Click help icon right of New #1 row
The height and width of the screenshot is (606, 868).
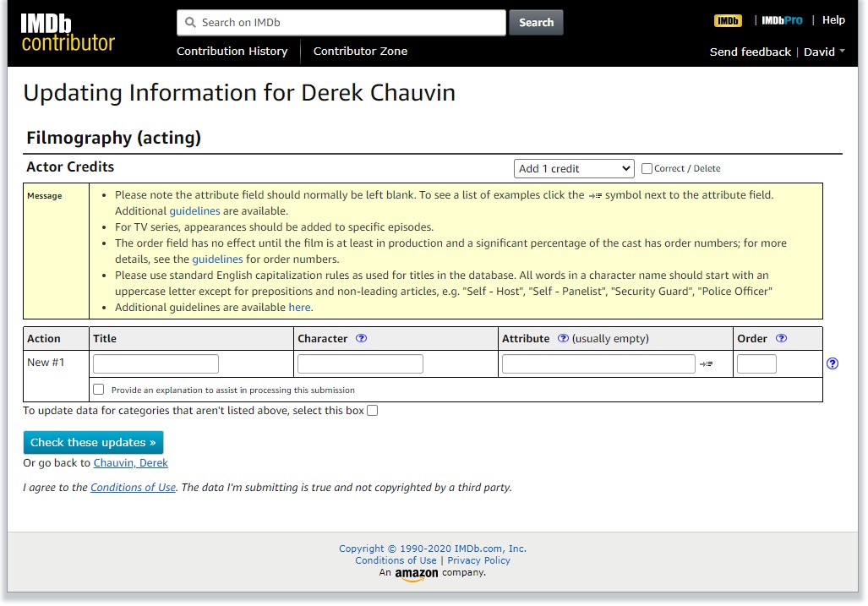(x=832, y=363)
